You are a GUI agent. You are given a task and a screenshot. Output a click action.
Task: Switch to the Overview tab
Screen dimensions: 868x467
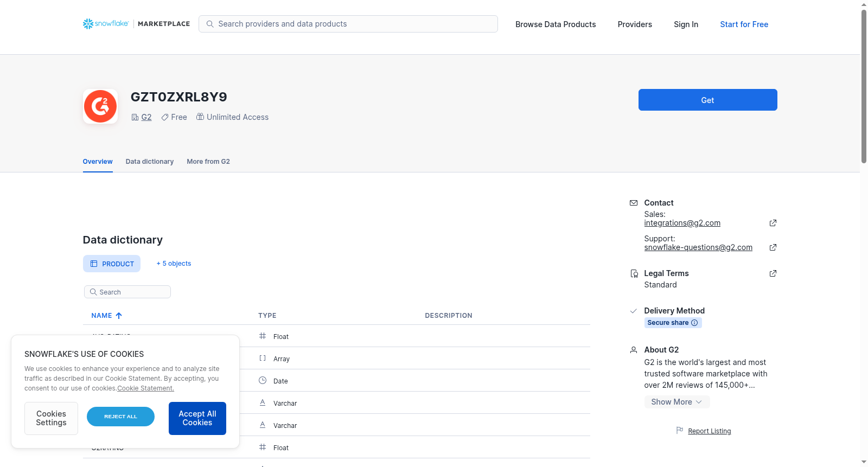[x=98, y=162]
